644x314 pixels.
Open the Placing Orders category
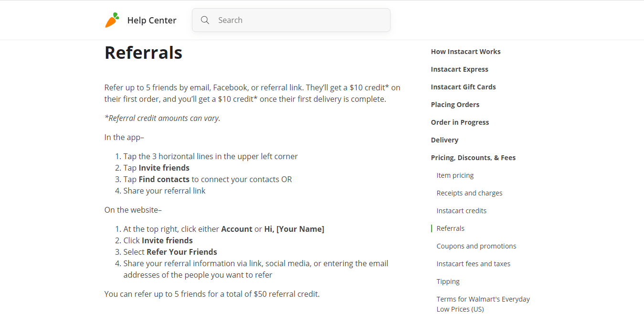(455, 105)
